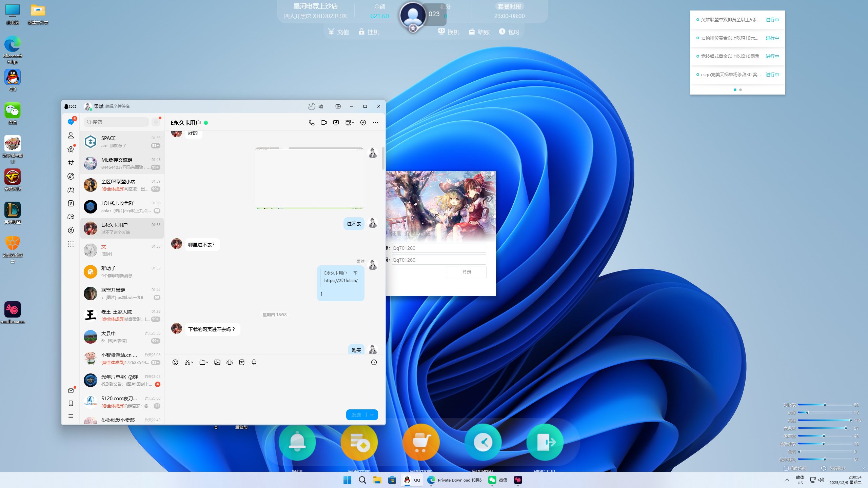The width and height of the screenshot is (868, 488).
Task: Switch to second page dot of task list
Action: coord(741,90)
